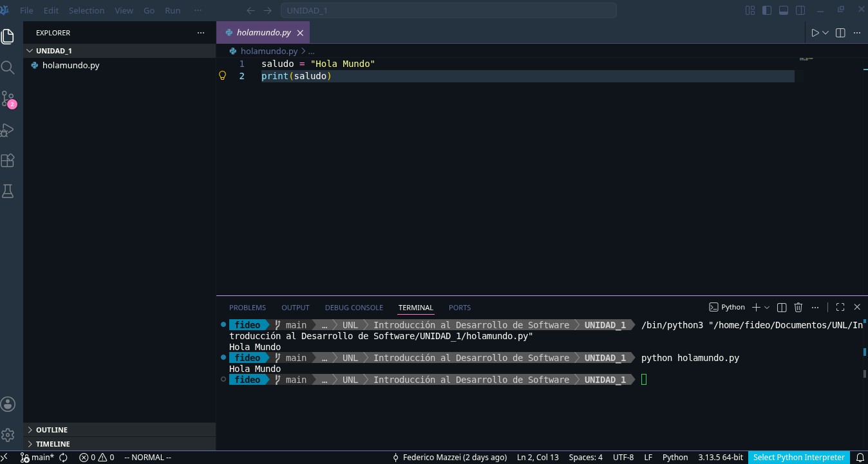Click the Federico Mazzei git blame entry
The width and height of the screenshot is (868, 464).
[x=449, y=458]
